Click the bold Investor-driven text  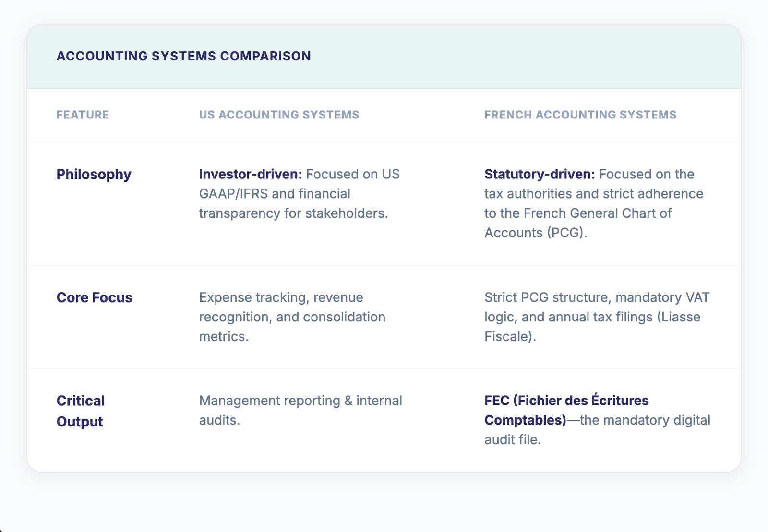coord(250,174)
